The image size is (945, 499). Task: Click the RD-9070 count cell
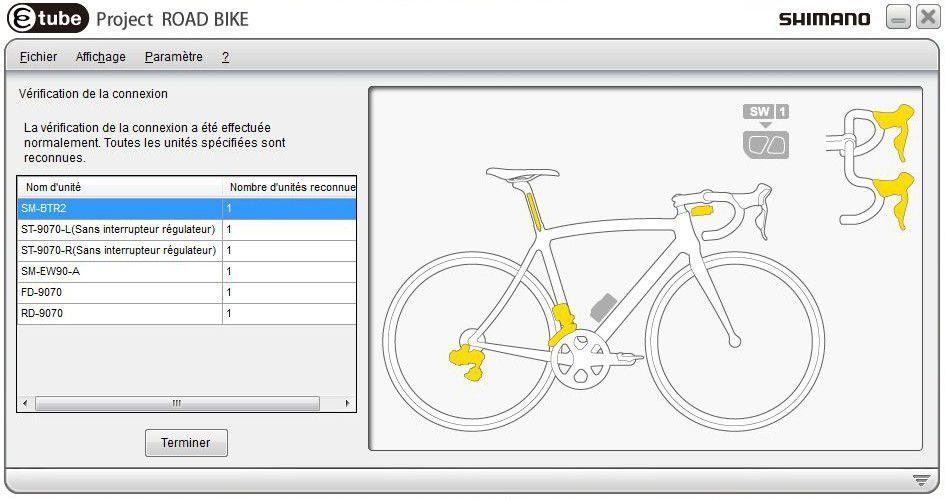[289, 314]
